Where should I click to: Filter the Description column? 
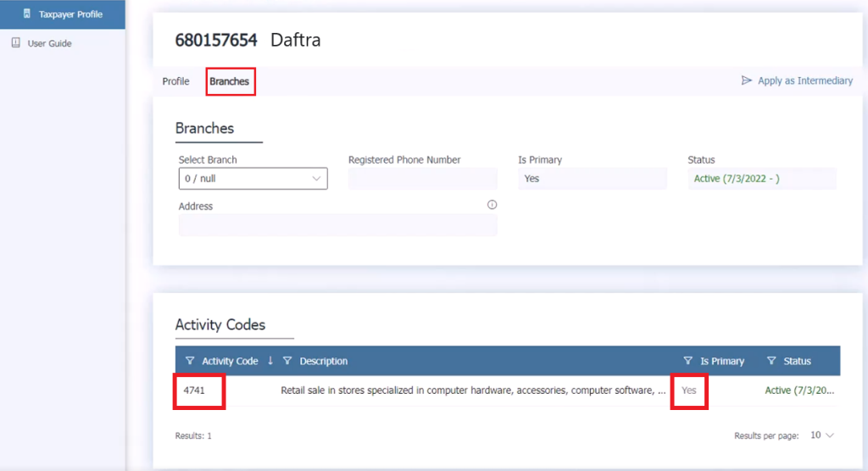coord(287,361)
